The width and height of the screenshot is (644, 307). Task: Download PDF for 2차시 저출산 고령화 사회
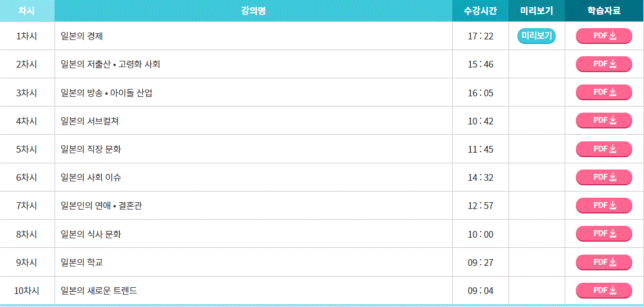[604, 64]
